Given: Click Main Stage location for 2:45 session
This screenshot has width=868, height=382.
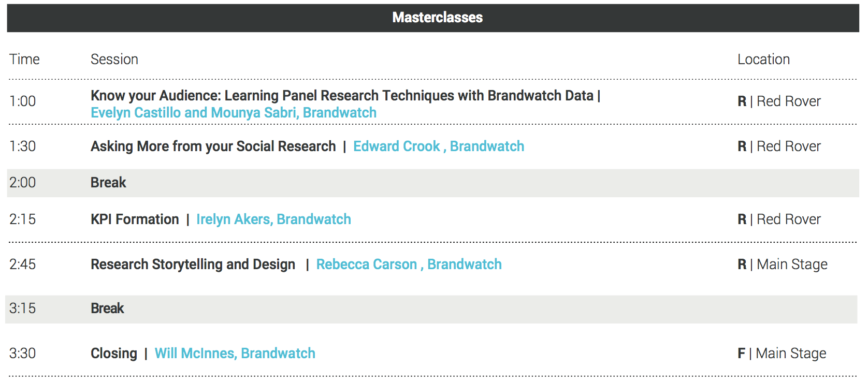Looking at the screenshot, I should point(791,265).
